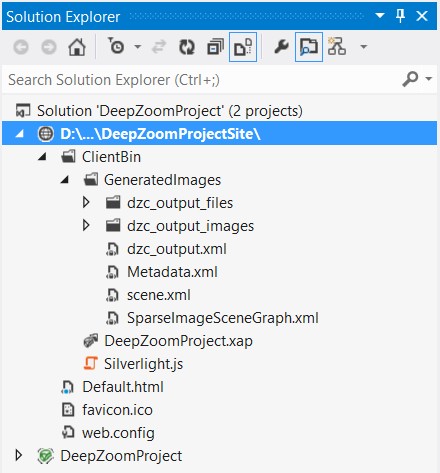Click the scene.xml file icon
This screenshot has height=473, width=440.
(x=112, y=295)
